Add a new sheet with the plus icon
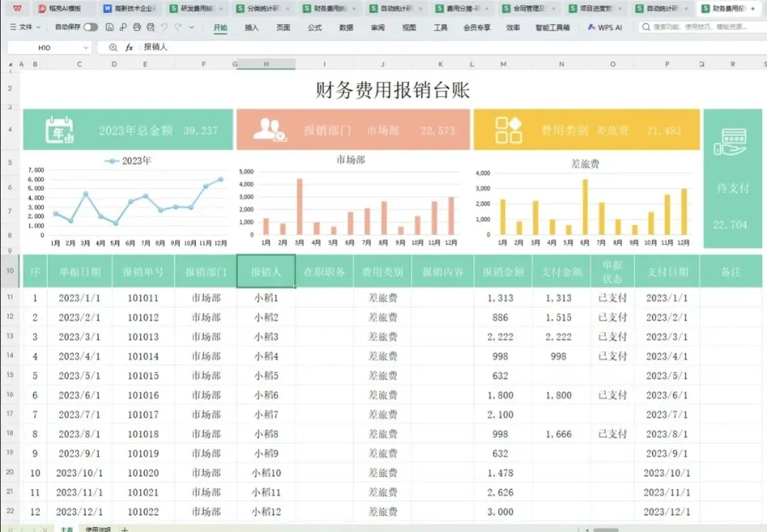 point(125,529)
